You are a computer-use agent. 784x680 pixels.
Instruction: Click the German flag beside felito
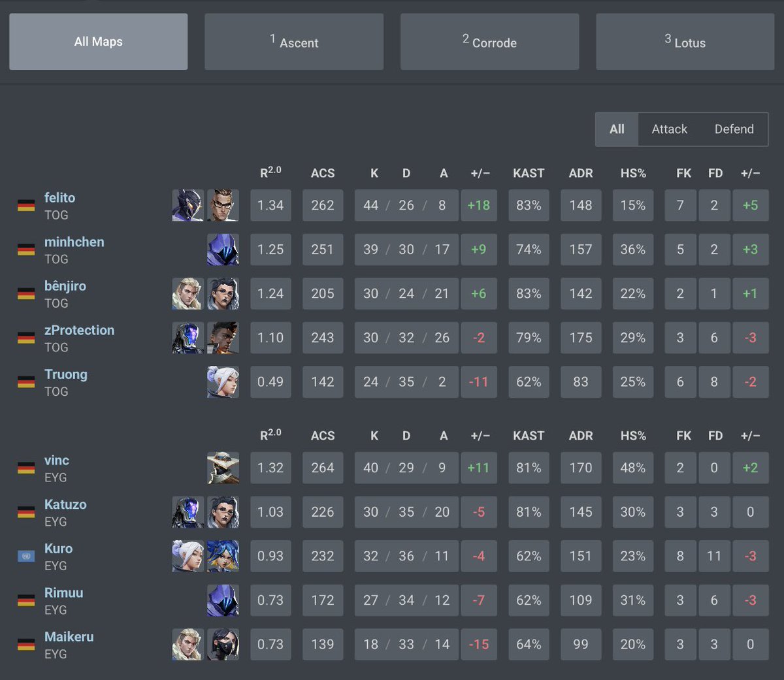(x=26, y=206)
